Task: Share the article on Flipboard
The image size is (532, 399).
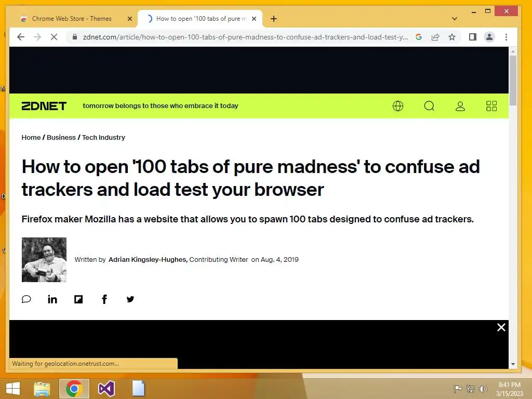Action: pyautogui.click(x=78, y=299)
